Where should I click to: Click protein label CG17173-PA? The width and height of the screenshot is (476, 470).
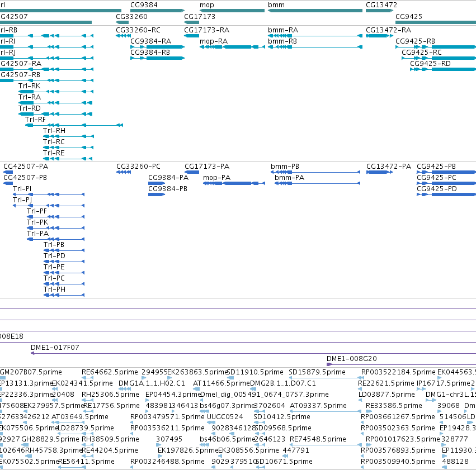207,167
